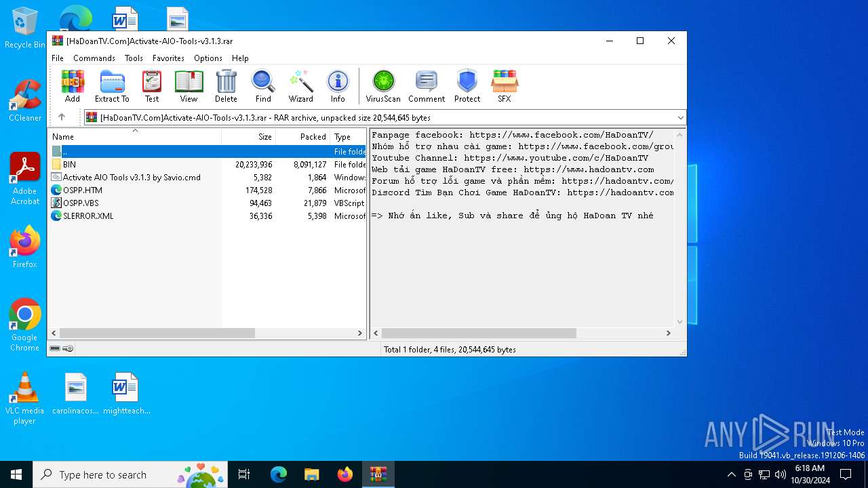The width and height of the screenshot is (868, 488).
Task: Click the Add toolbar icon
Action: tap(73, 86)
